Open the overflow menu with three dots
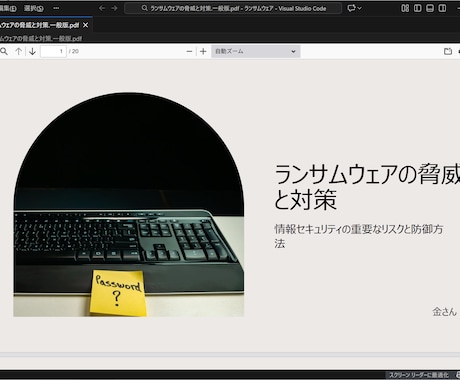This screenshot has width=460, height=380. point(56,8)
